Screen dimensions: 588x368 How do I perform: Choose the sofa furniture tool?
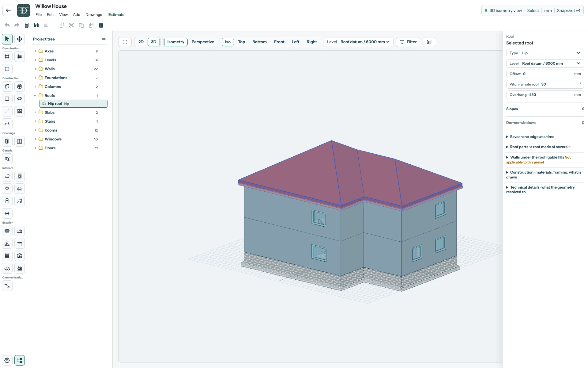pos(20,189)
